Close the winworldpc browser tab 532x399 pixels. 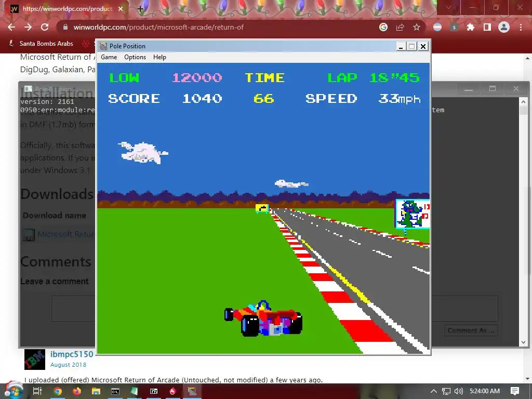[x=121, y=9]
